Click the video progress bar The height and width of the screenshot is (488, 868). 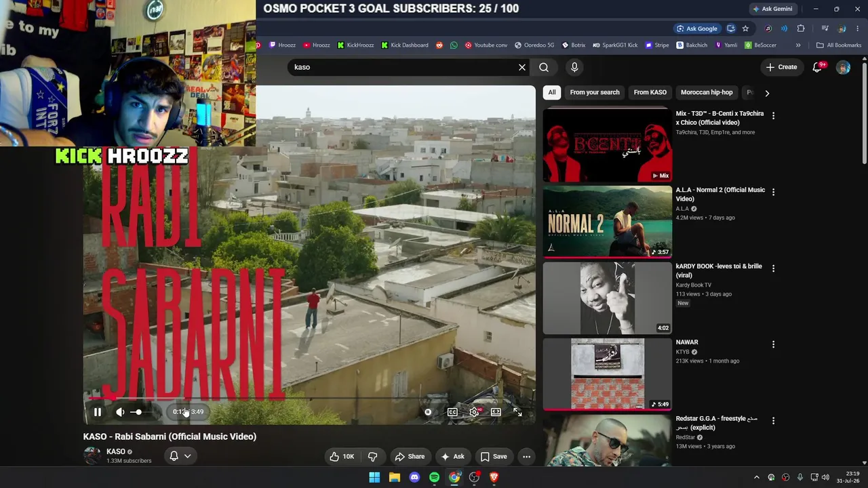pyautogui.click(x=309, y=399)
